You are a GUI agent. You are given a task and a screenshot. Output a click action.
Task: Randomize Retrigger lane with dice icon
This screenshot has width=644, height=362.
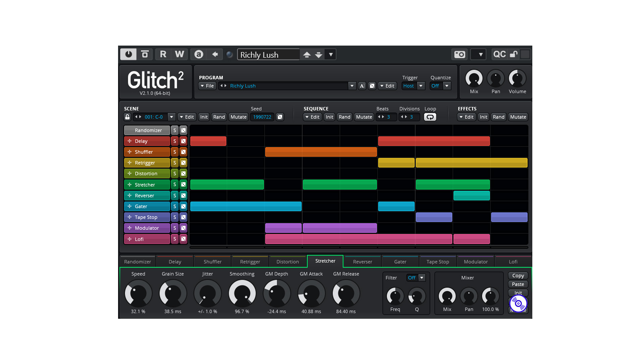pos(183,163)
